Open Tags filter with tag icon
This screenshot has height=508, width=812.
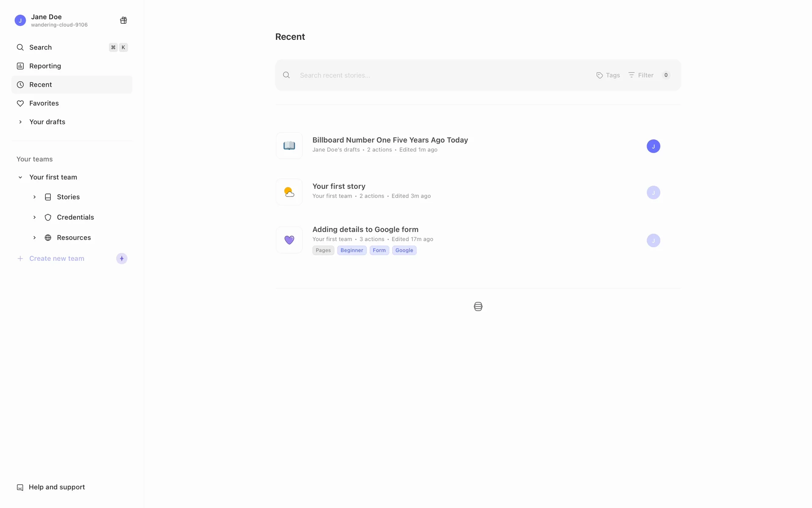click(608, 75)
